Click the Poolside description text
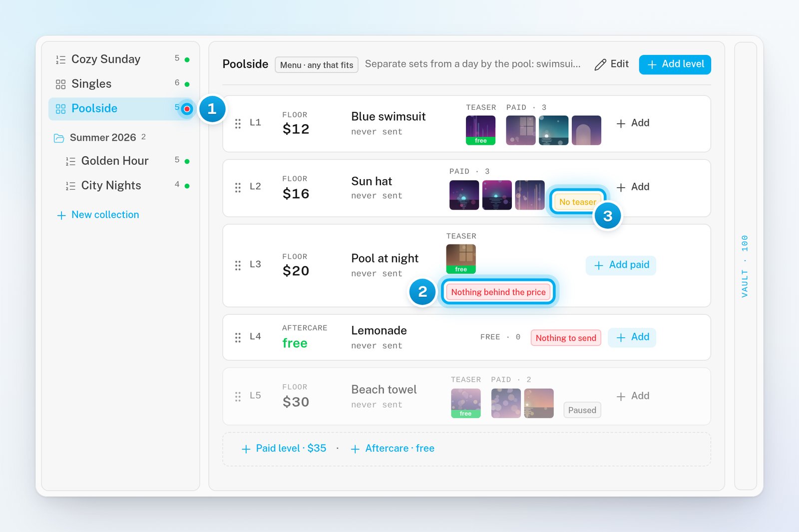799x532 pixels. click(x=472, y=64)
